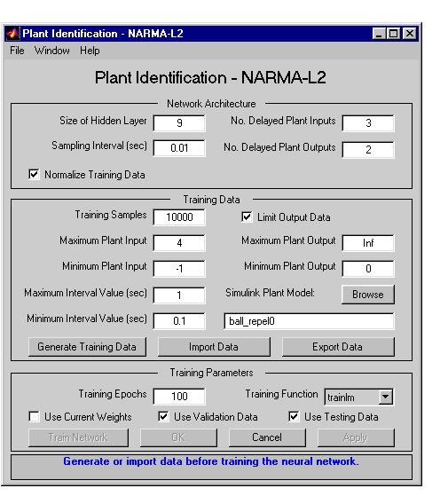Close the Plant Identification window
Image resolution: width=448 pixels, height=496 pixels.
point(410,33)
